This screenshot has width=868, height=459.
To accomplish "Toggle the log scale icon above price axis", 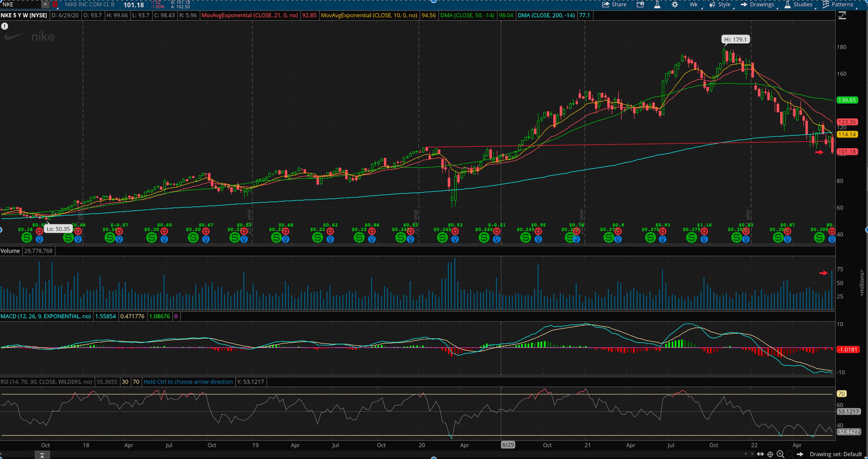I will click(x=842, y=15).
